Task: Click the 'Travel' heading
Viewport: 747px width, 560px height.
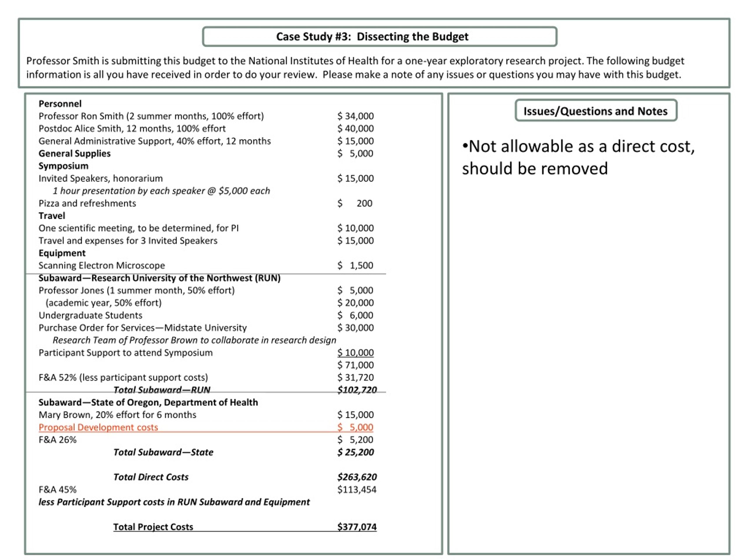Action: click(x=52, y=216)
